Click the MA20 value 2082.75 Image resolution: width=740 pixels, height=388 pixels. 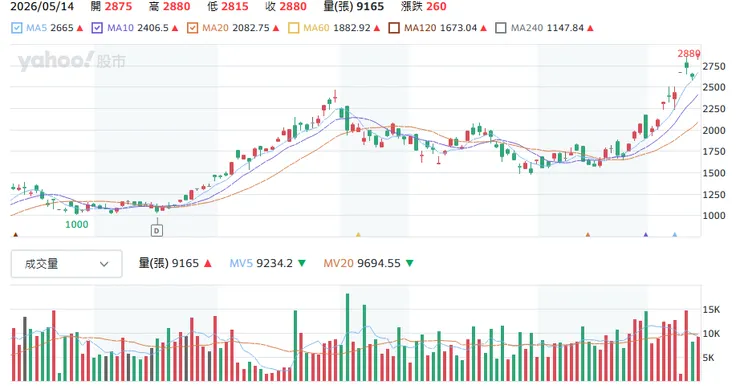[251, 28]
